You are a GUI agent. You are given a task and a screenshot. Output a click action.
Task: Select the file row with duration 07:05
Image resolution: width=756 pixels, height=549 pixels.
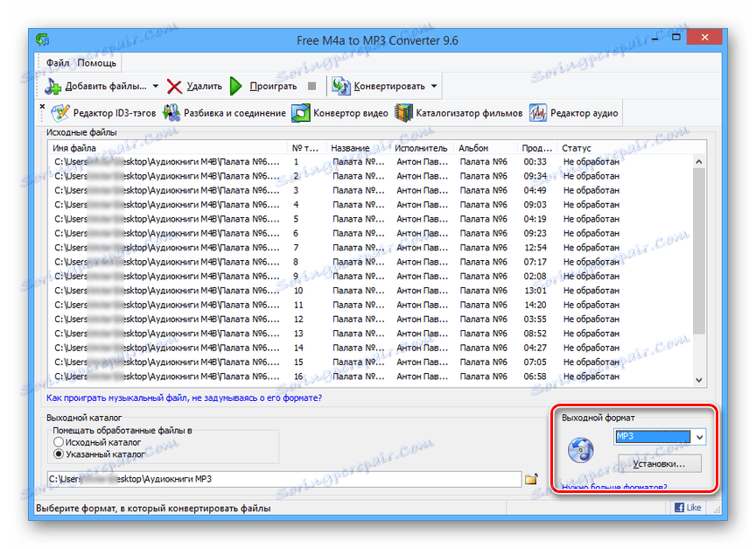[x=371, y=362]
